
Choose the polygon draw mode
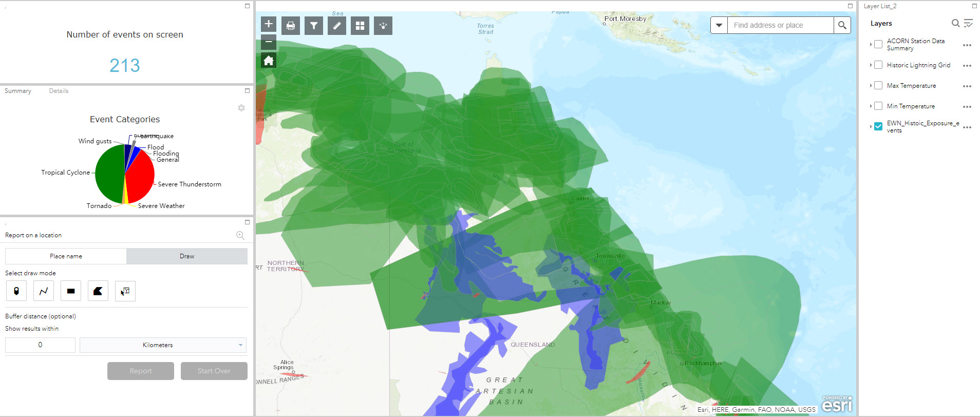98,291
